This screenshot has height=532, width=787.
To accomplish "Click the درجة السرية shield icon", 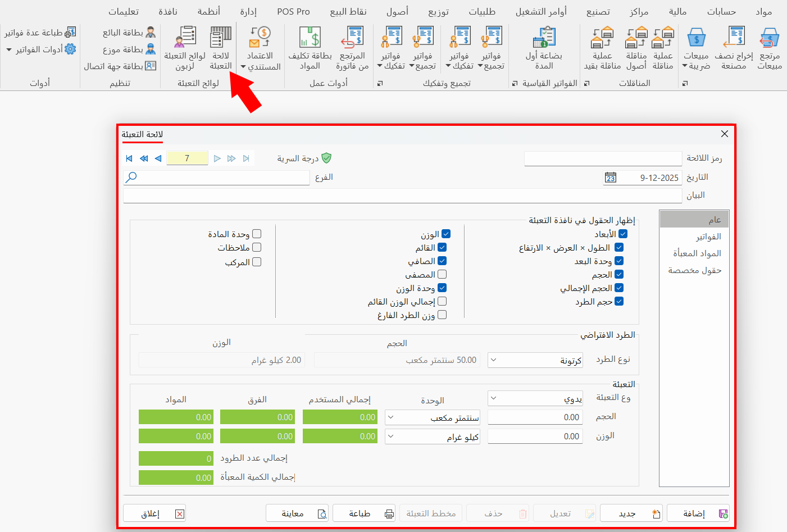I will (327, 158).
